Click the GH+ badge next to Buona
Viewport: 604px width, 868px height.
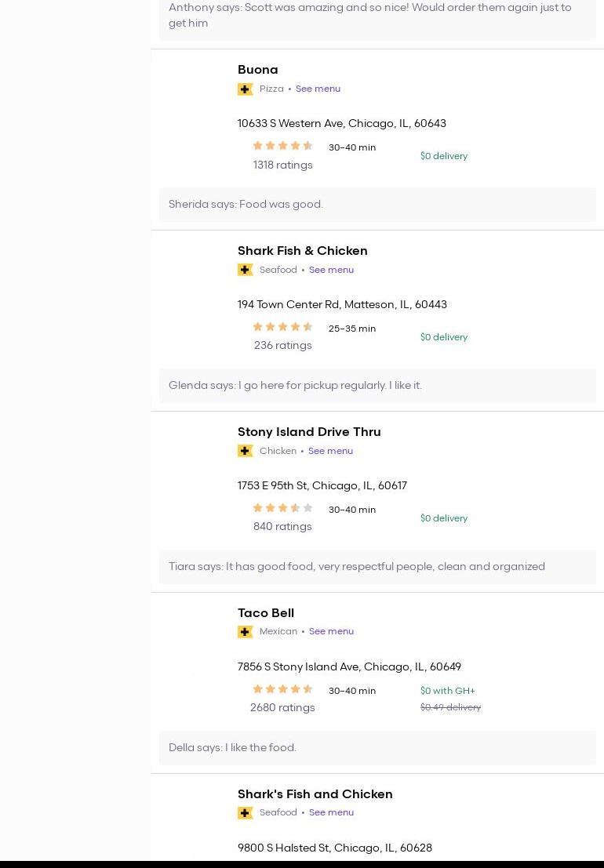(245, 89)
